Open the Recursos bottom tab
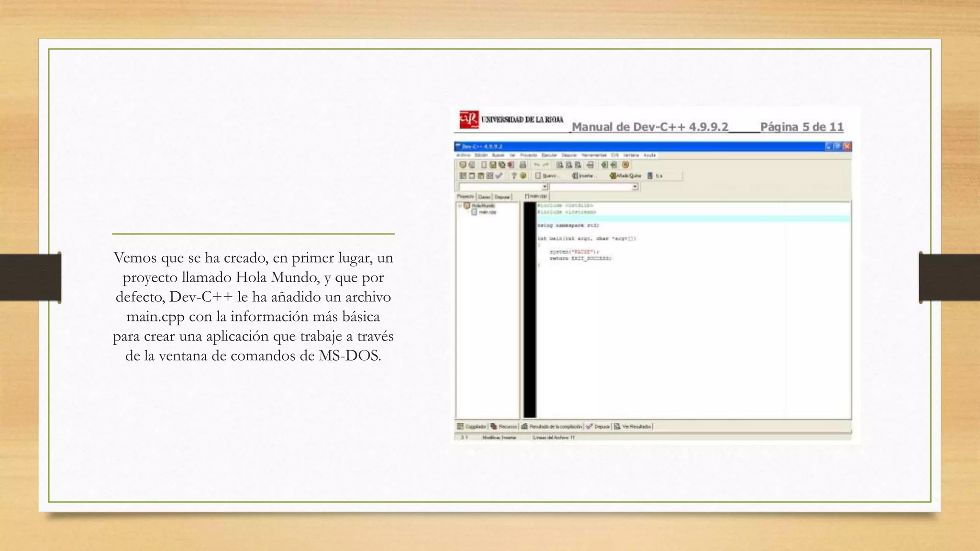The image size is (980, 551). (504, 426)
